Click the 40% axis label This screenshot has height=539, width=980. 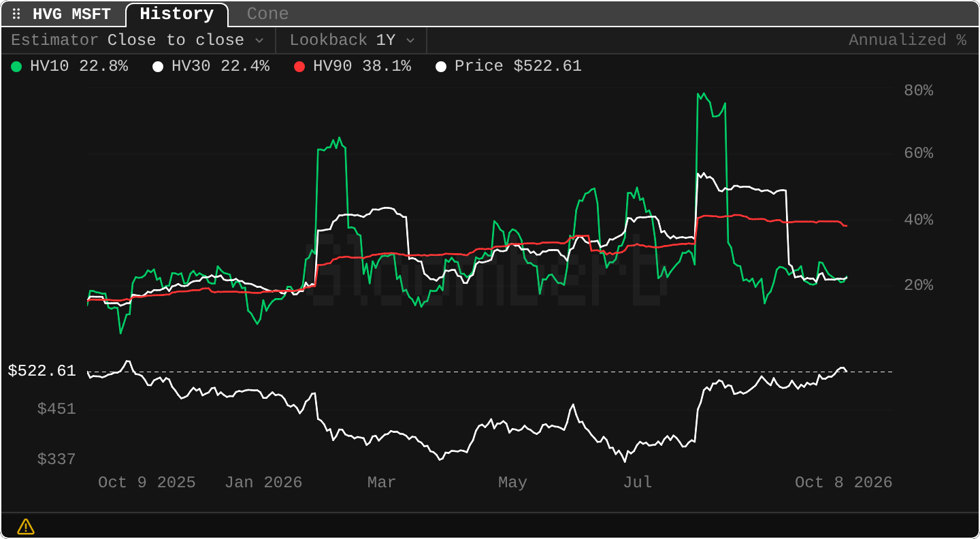tap(918, 220)
